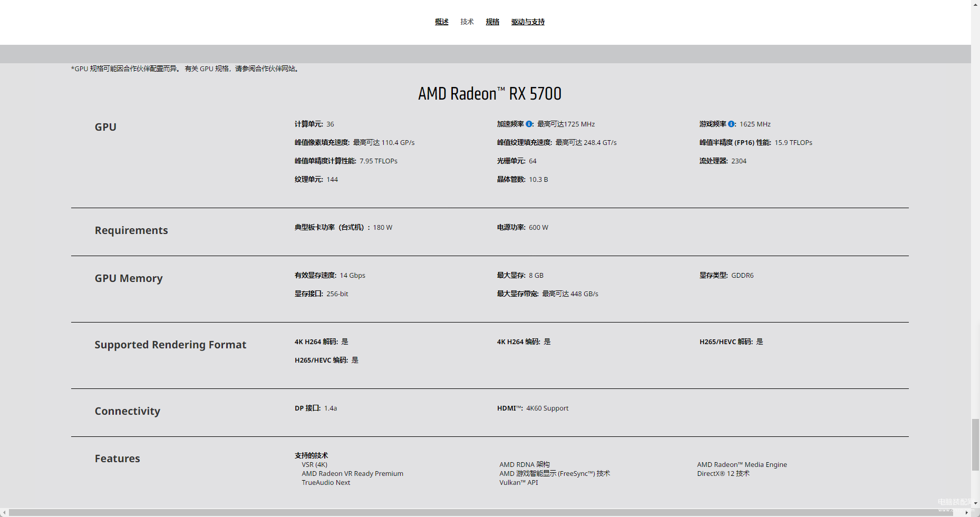Click AMD RDNA 架构 feature

[525, 464]
